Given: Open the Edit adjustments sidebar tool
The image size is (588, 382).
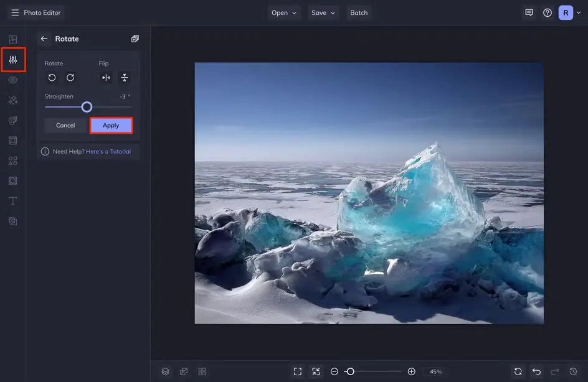Looking at the screenshot, I should (13, 60).
